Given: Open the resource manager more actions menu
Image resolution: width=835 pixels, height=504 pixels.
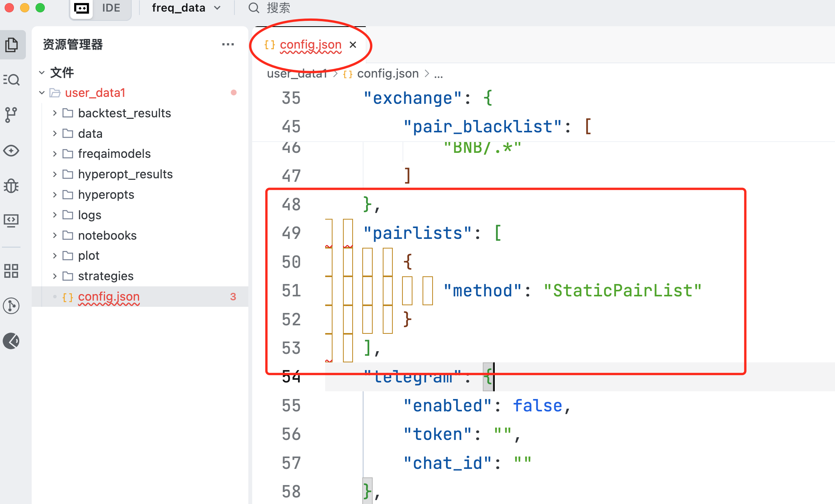Looking at the screenshot, I should 228,44.
